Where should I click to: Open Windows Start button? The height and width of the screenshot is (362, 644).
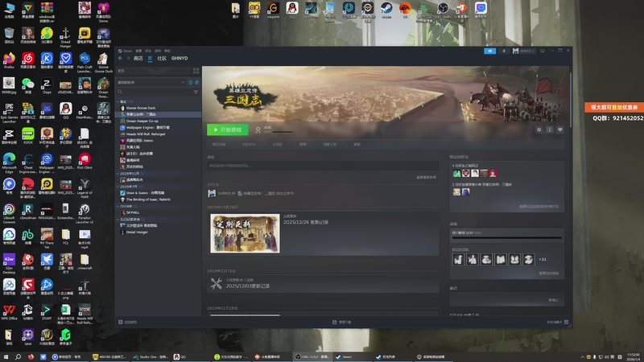(x=6, y=357)
